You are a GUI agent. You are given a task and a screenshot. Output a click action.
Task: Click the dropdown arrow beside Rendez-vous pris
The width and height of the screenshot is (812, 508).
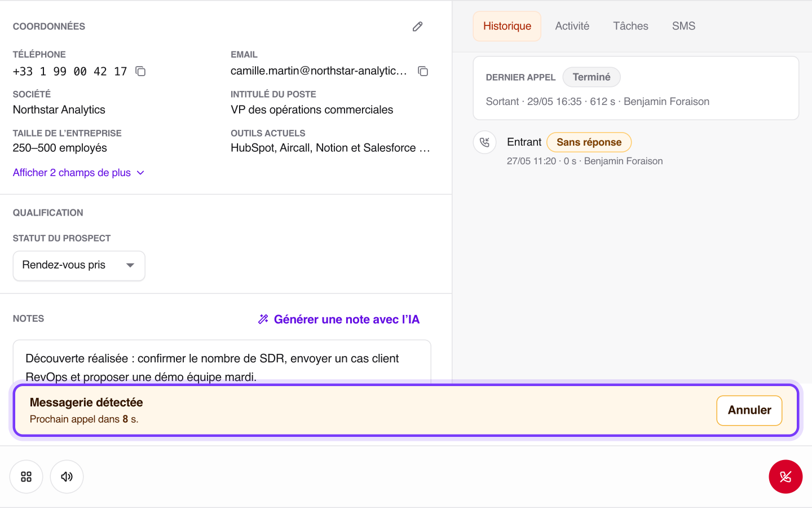[x=130, y=265]
